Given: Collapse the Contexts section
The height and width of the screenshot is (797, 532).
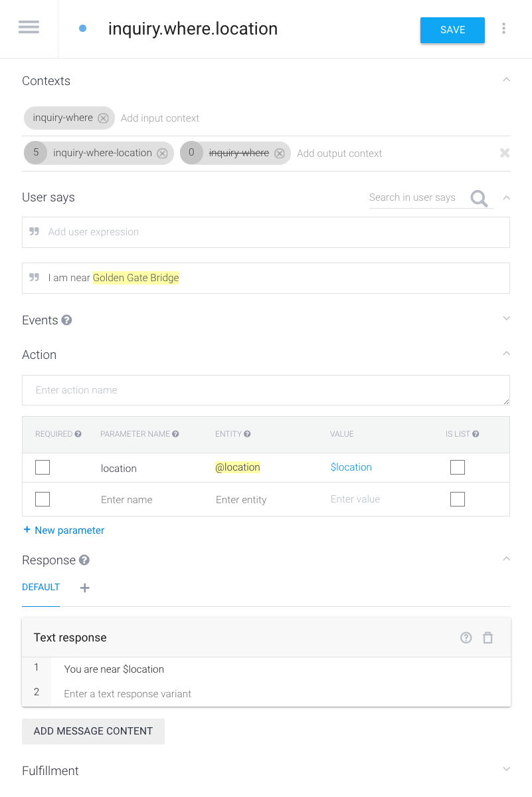Looking at the screenshot, I should (506, 79).
